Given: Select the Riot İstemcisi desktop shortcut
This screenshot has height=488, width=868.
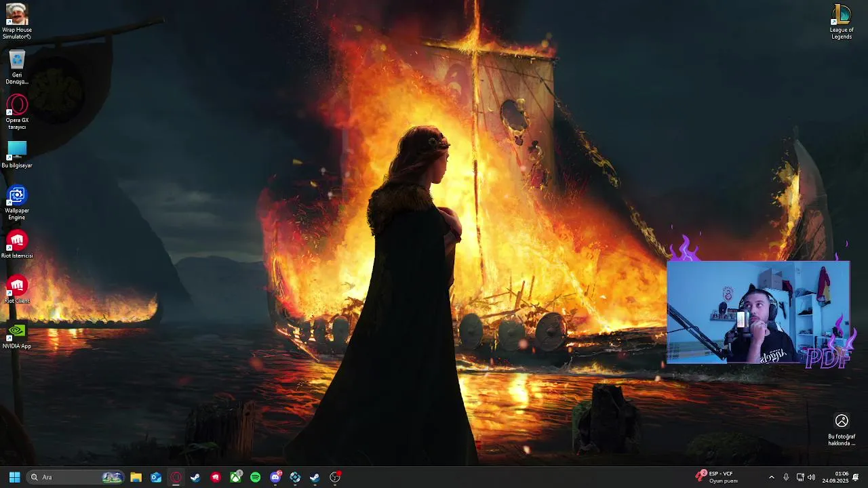Looking at the screenshot, I should tap(16, 245).
